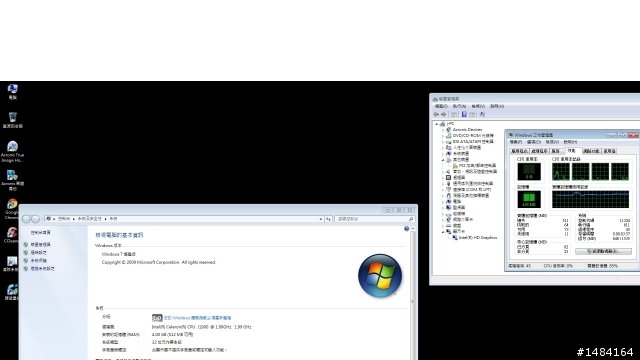Select the PCI 加密/解密控制器 unknown device

tap(477, 165)
